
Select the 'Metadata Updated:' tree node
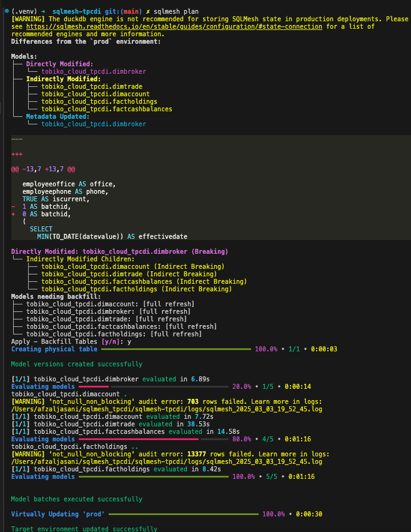[x=57, y=116]
